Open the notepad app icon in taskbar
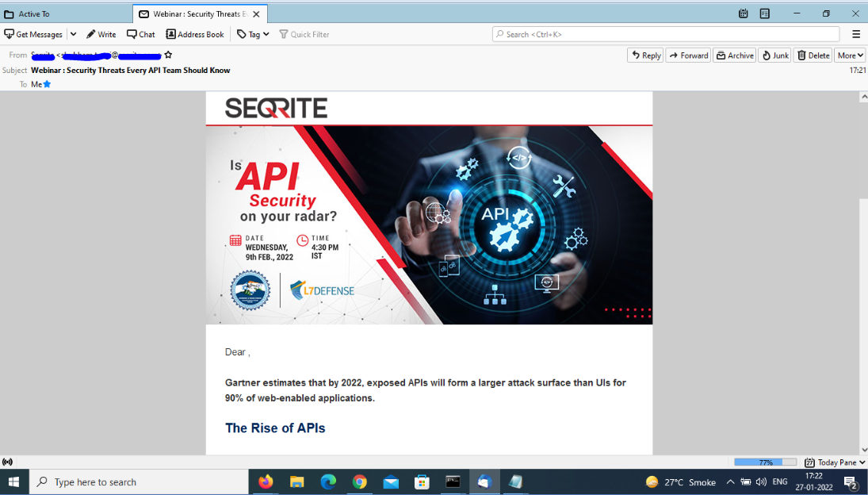The width and height of the screenshot is (868, 495). click(515, 482)
